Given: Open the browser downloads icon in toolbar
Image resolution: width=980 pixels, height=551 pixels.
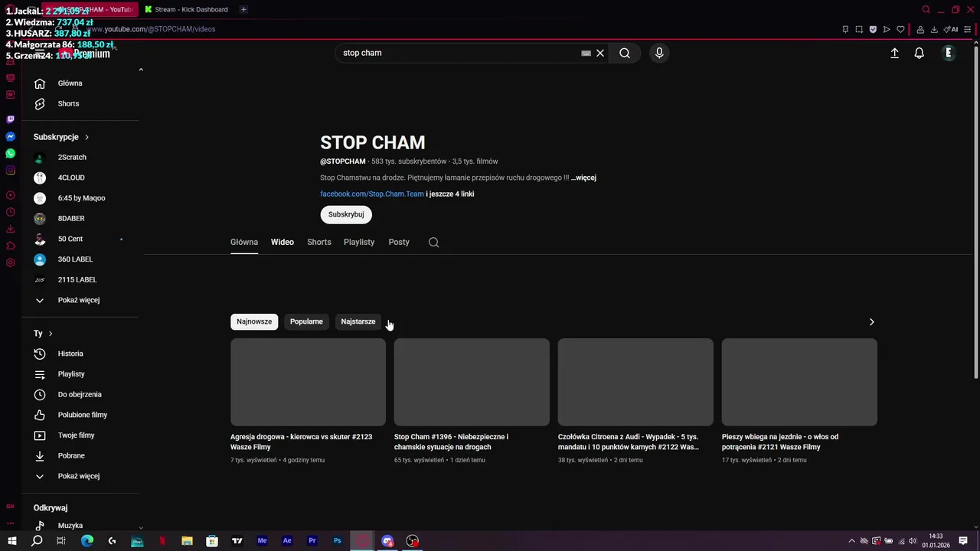Looking at the screenshot, I should pos(934,30).
